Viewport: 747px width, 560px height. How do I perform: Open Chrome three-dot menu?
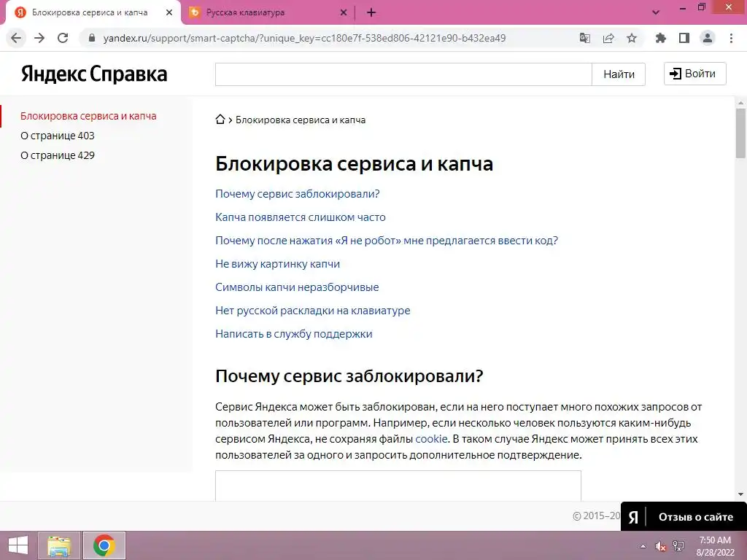click(x=731, y=38)
